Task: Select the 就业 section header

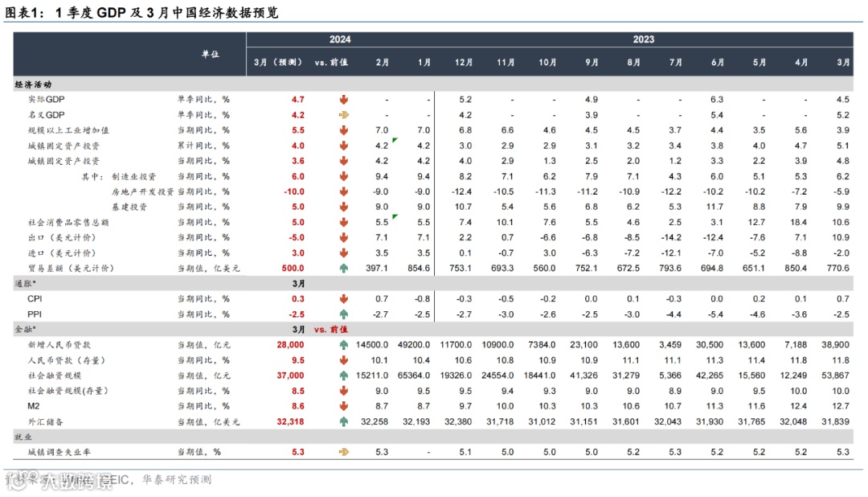Action: pos(23,437)
